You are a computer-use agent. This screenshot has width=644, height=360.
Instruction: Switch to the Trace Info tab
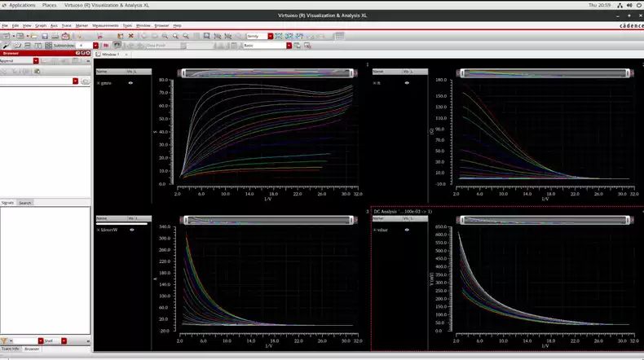(x=11, y=349)
